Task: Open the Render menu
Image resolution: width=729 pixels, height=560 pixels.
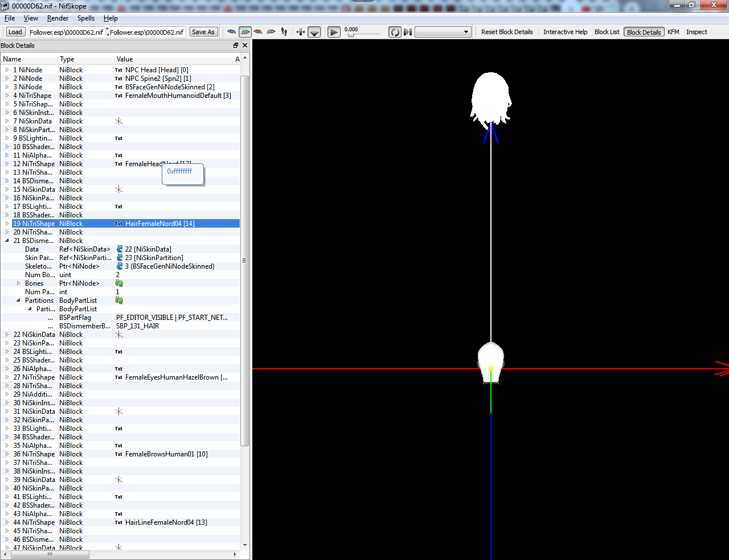Action: click(x=58, y=18)
